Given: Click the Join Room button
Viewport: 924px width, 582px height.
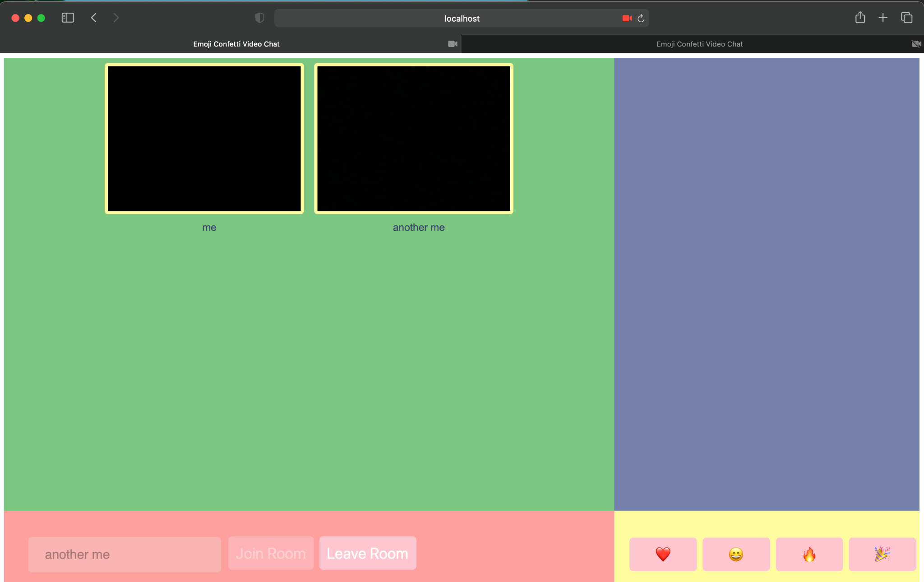Looking at the screenshot, I should (x=270, y=554).
